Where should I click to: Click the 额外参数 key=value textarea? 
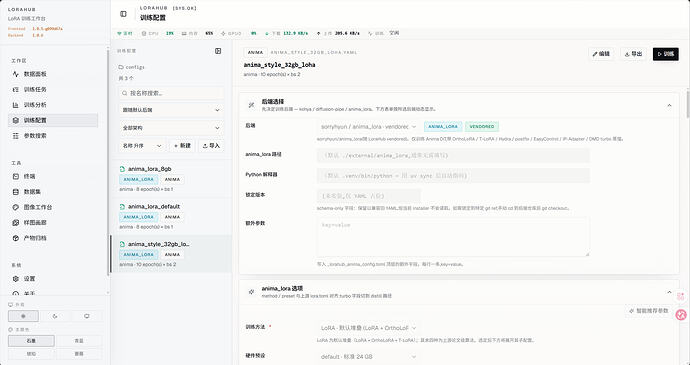pyautogui.click(x=453, y=236)
